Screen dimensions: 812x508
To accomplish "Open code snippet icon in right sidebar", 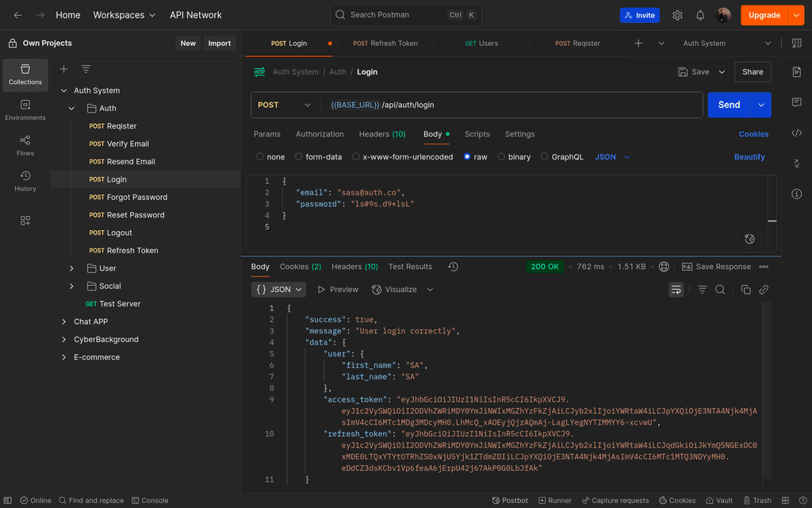I will click(797, 133).
